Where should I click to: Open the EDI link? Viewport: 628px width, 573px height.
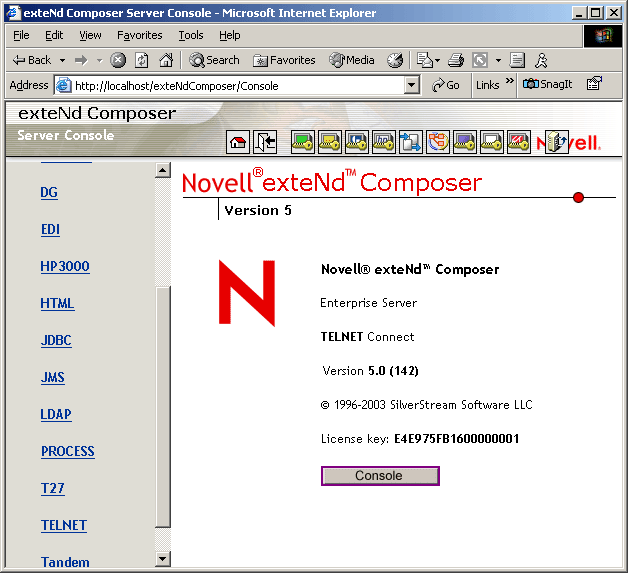coord(50,229)
